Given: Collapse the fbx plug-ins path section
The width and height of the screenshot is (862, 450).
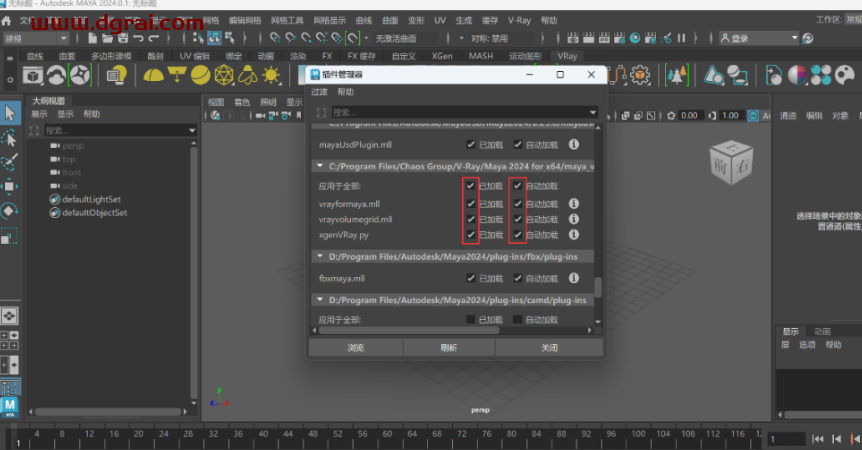Looking at the screenshot, I should 319,257.
